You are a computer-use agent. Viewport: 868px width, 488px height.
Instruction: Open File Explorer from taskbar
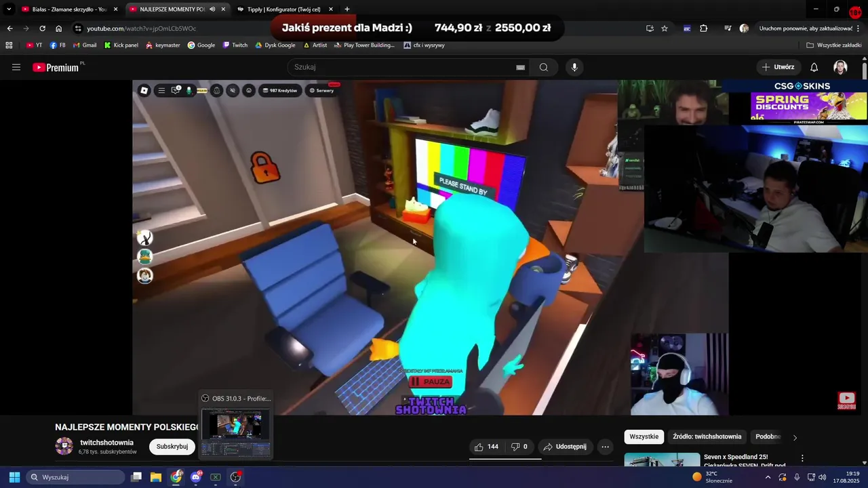coord(156,477)
